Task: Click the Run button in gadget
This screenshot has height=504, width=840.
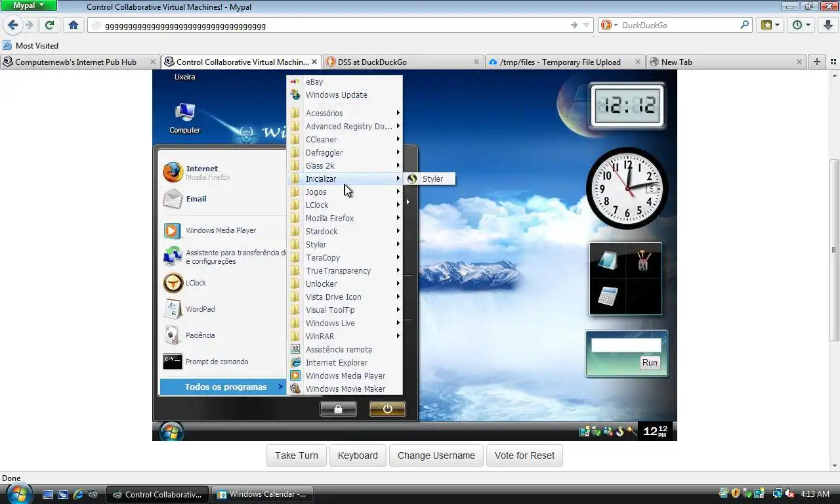Action: coord(650,362)
